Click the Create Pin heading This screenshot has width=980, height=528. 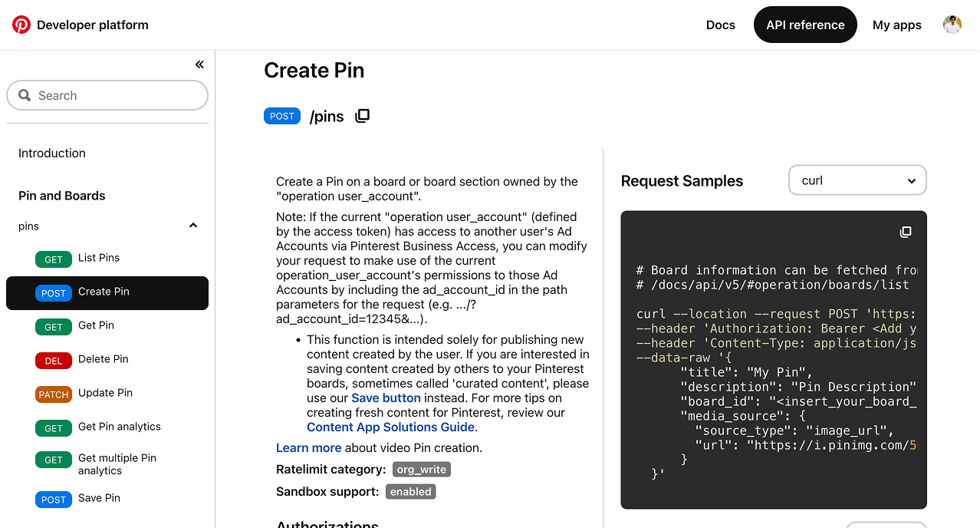point(314,71)
